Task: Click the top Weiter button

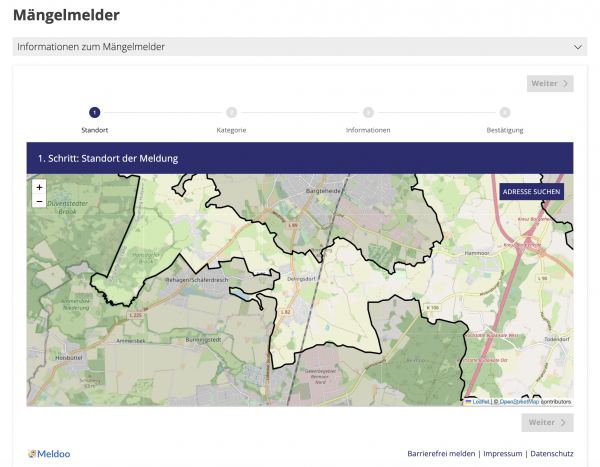Action: pyautogui.click(x=550, y=83)
